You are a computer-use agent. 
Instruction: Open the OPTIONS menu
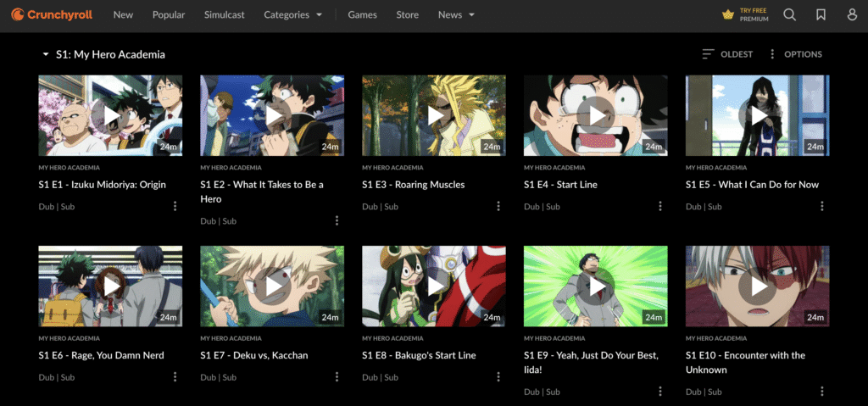(x=795, y=54)
